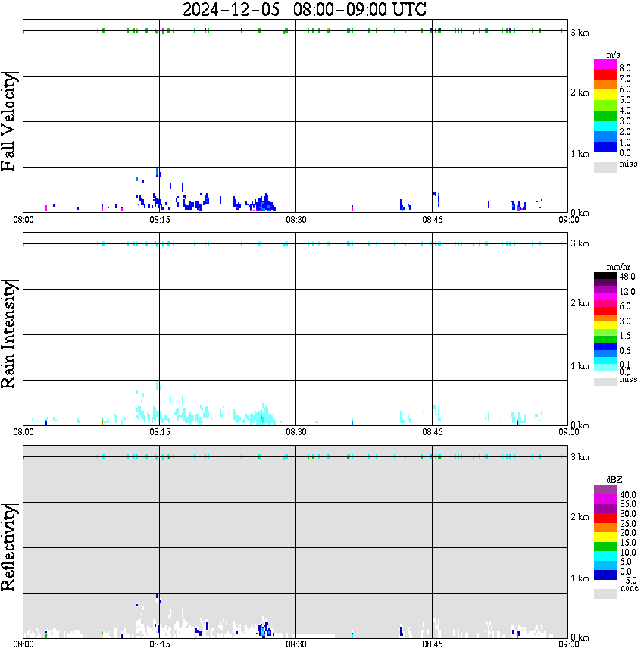Select the orange swatch in mm/hr legend
This screenshot has height=658, width=644.
pyautogui.click(x=605, y=318)
